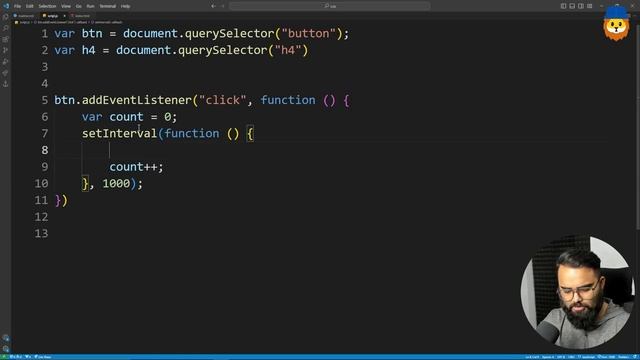Open the Accounts icon at sidebar bottom

6,338
